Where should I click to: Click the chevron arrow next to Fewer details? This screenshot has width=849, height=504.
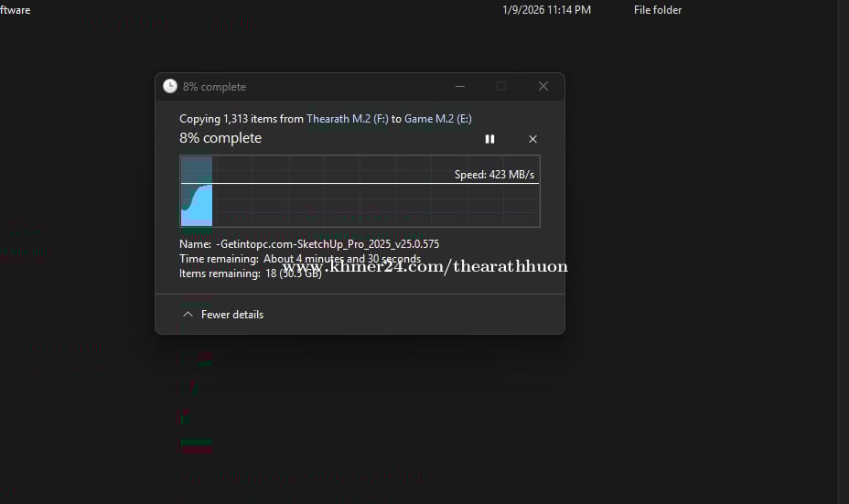188,315
